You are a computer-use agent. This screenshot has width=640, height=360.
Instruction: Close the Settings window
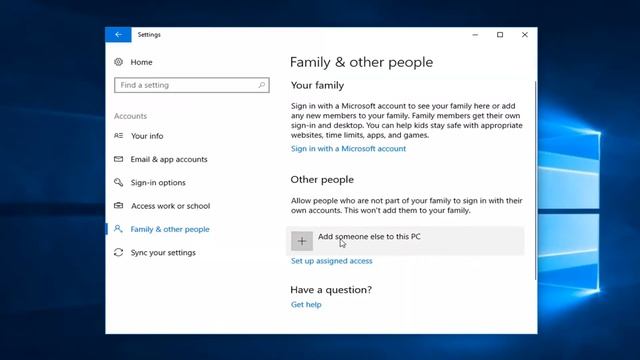[525, 35]
